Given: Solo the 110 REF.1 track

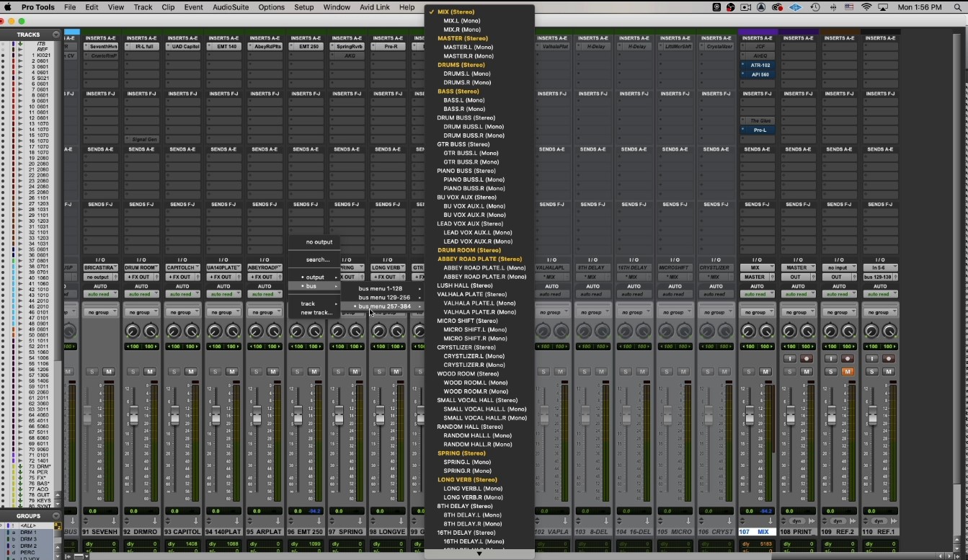Looking at the screenshot, I should [x=871, y=372].
